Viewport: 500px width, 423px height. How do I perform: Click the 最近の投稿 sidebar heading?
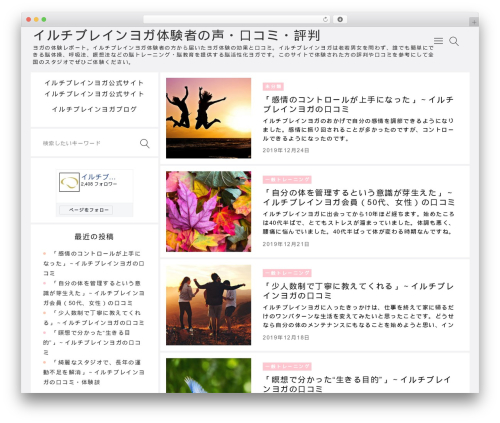click(94, 237)
